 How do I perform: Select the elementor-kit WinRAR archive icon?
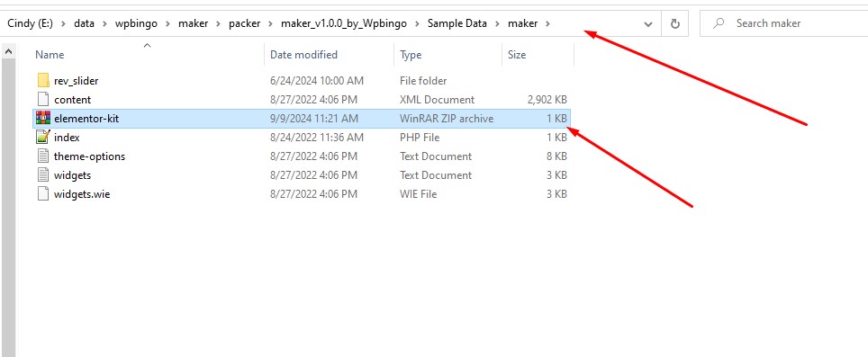pyautogui.click(x=43, y=119)
